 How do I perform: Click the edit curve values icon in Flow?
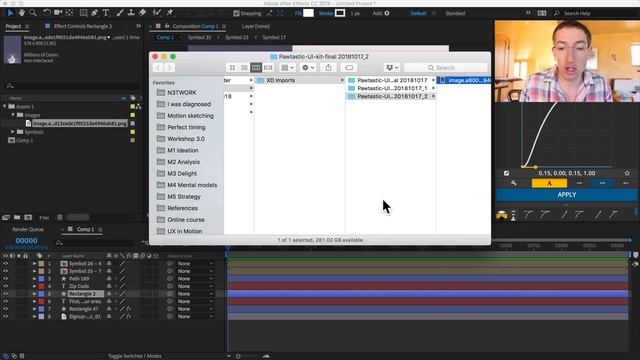pos(507,173)
